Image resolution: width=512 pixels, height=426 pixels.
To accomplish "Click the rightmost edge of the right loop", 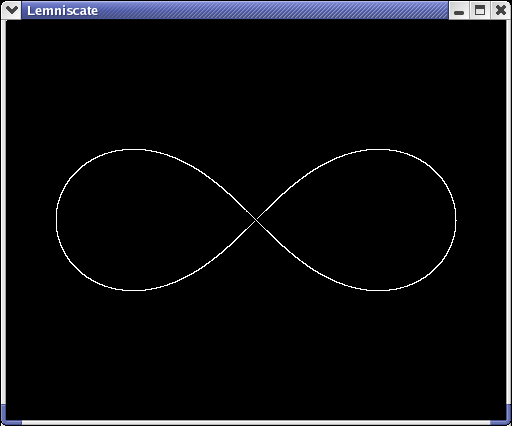I will click(456, 220).
